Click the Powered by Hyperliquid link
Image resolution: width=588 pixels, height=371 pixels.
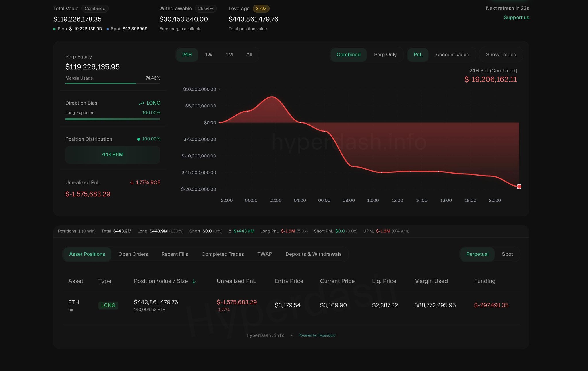click(x=317, y=335)
